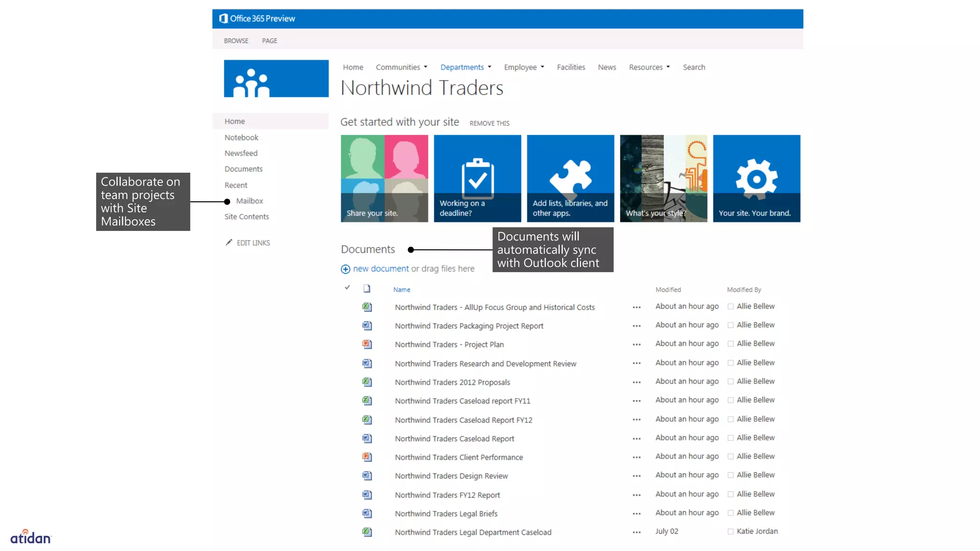The image size is (980, 551).
Task: Open ellipsis menu for Project Plan
Action: pos(636,345)
